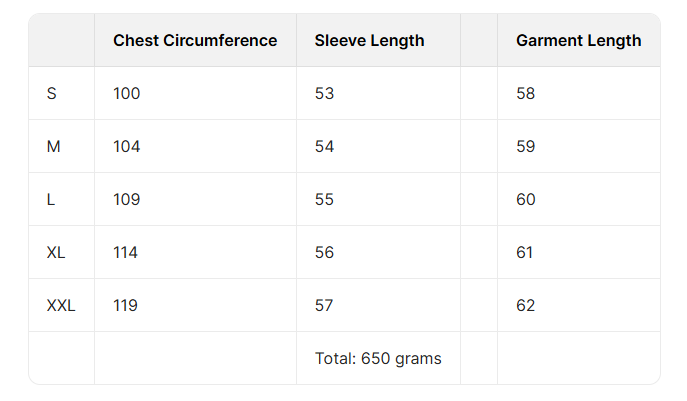
Task: Click chest value 109 for size L
Action: tap(127, 200)
